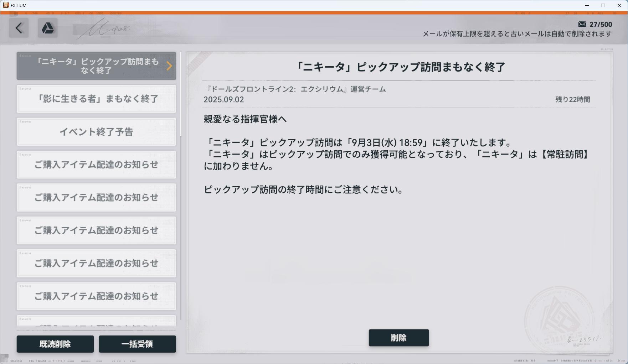
Task: Select the 「ニキータ」ピックアップ訪問まもなく終了 mail
Action: pyautogui.click(x=96, y=66)
